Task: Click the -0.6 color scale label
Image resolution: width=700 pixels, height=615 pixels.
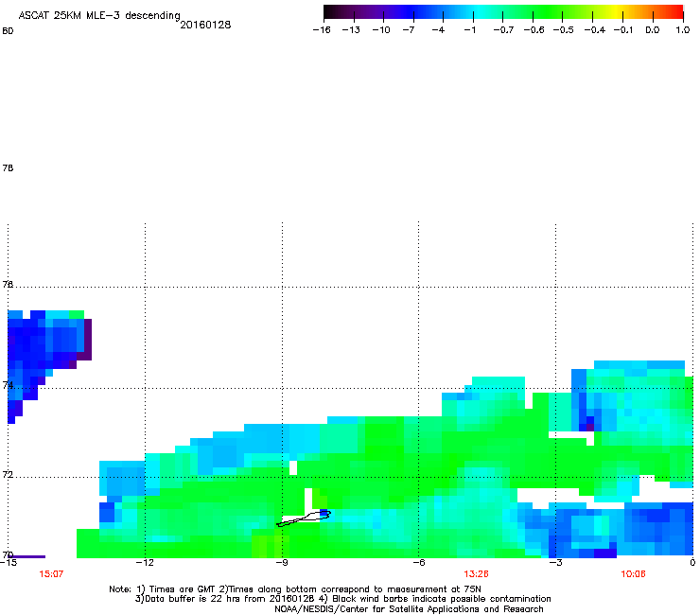Action: tap(534, 30)
